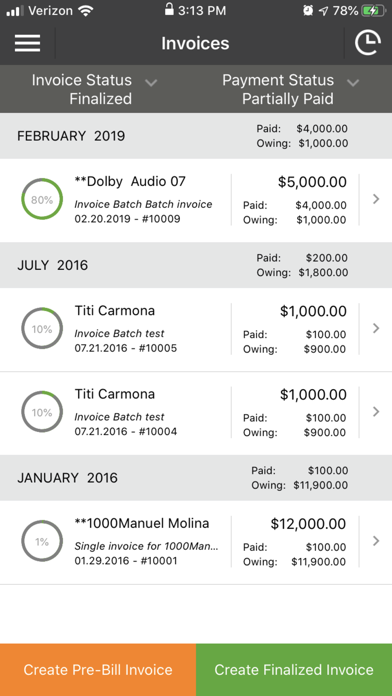
Task: Expand the Payment Status dropdown arrow
Action: (x=353, y=83)
